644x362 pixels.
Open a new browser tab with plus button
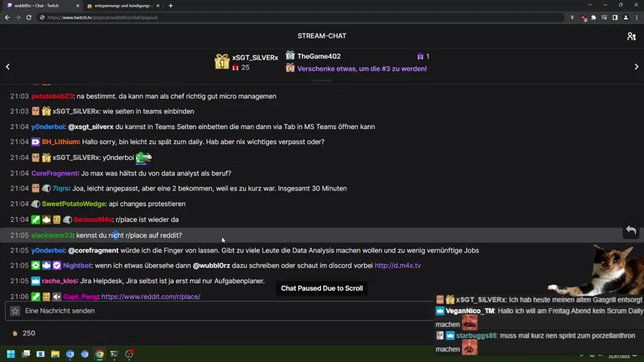170,6
